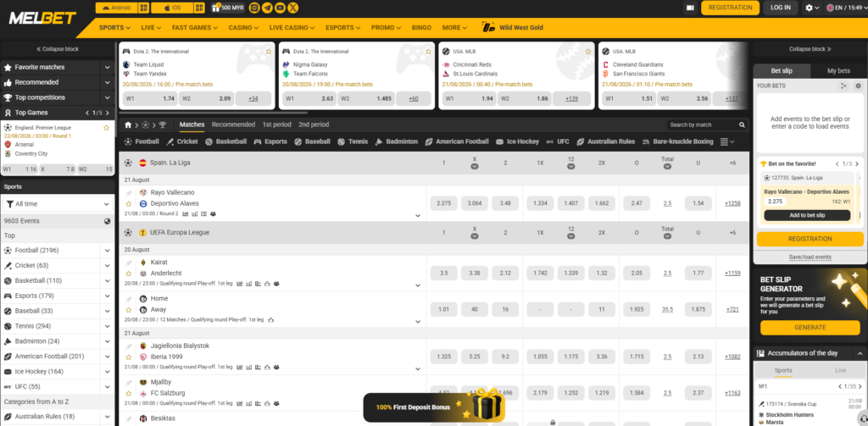Image resolution: width=868 pixels, height=426 pixels.
Task: Favorite the Nigma Galaxy vs Team Falcons card
Action: [x=428, y=52]
